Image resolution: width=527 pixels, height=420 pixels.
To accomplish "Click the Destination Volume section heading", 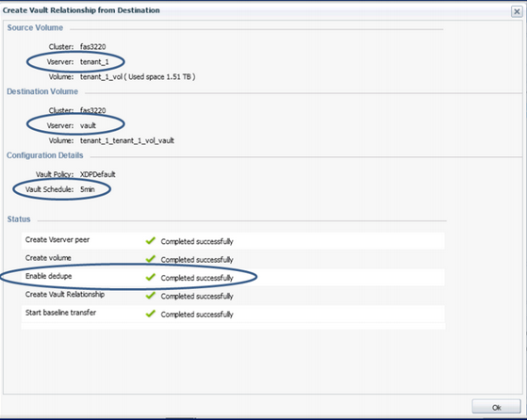I will tap(42, 91).
